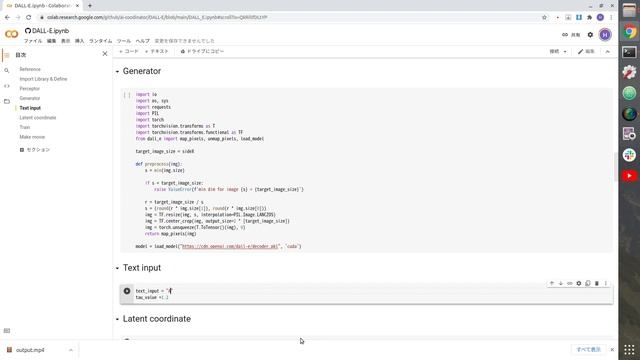
Task: Open the Chrome extensions puzzle icon
Action: [589, 17]
